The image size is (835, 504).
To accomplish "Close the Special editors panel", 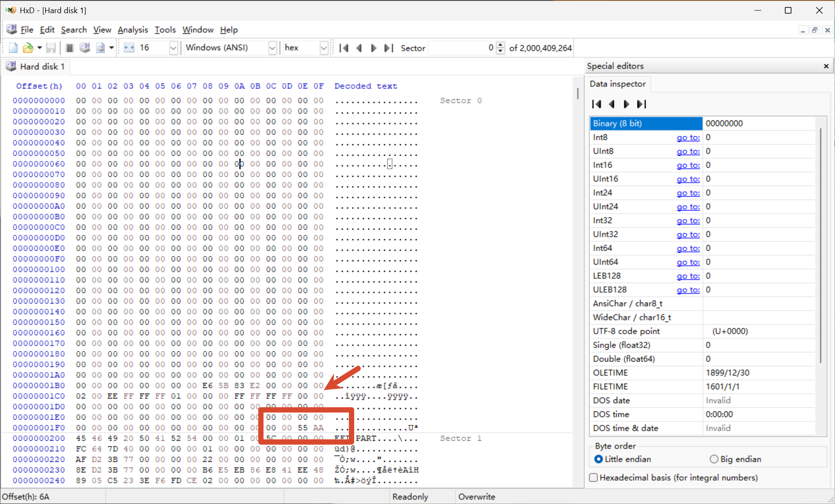I will pos(826,66).
